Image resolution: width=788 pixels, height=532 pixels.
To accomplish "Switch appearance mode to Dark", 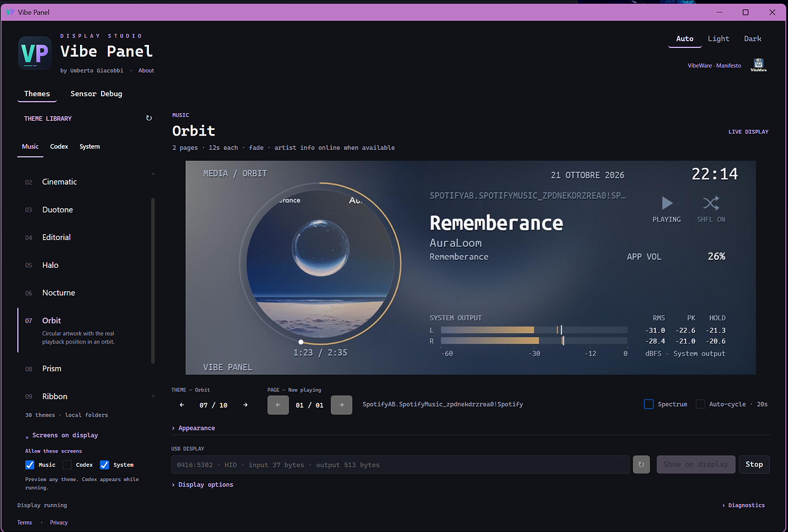I will (x=753, y=39).
